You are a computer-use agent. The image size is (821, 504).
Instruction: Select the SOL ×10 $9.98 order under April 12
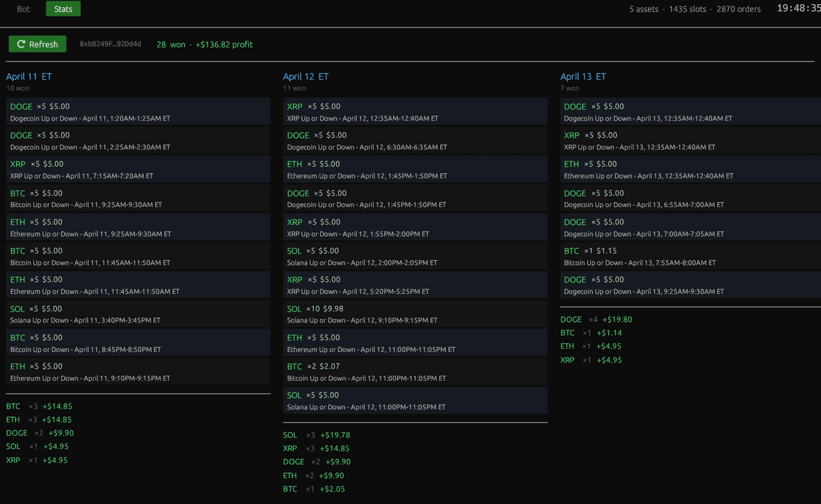415,314
